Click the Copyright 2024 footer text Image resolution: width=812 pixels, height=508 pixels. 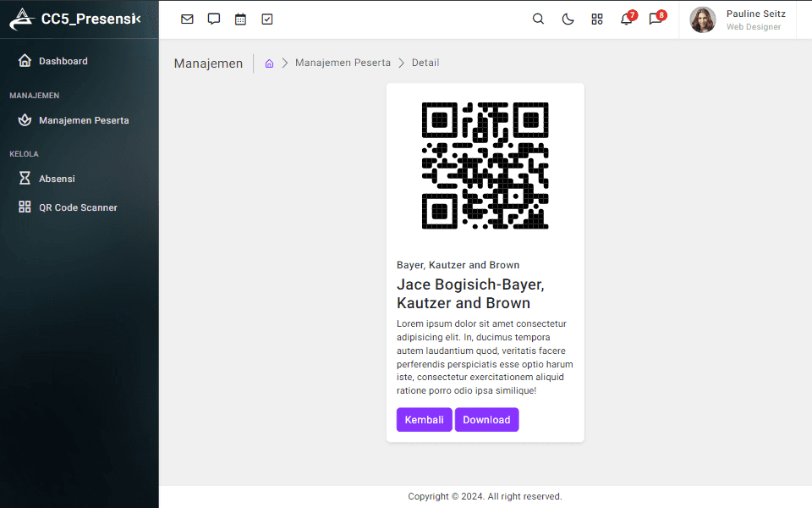tap(485, 497)
